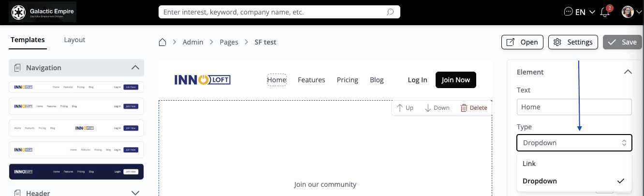Viewport: 644px width, 196px height.
Task: Move the section up
Action: (x=405, y=108)
